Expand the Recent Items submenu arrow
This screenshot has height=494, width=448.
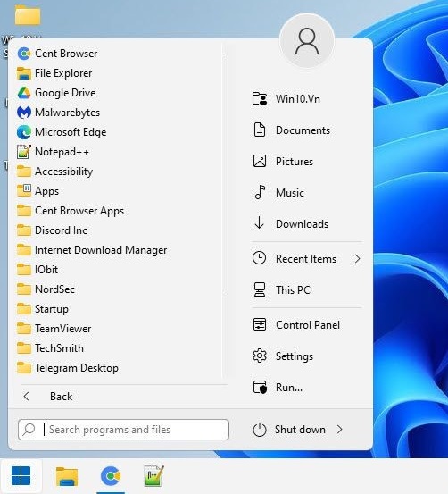(357, 259)
